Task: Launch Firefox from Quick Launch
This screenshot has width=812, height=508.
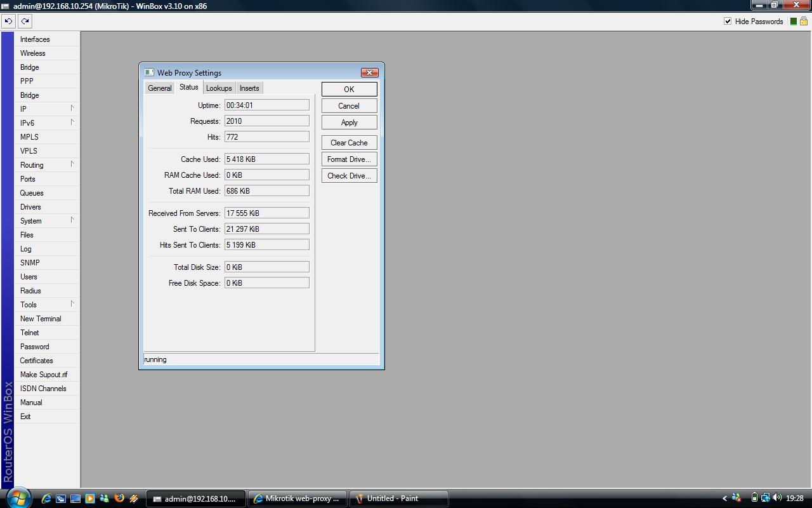Action: [x=119, y=498]
